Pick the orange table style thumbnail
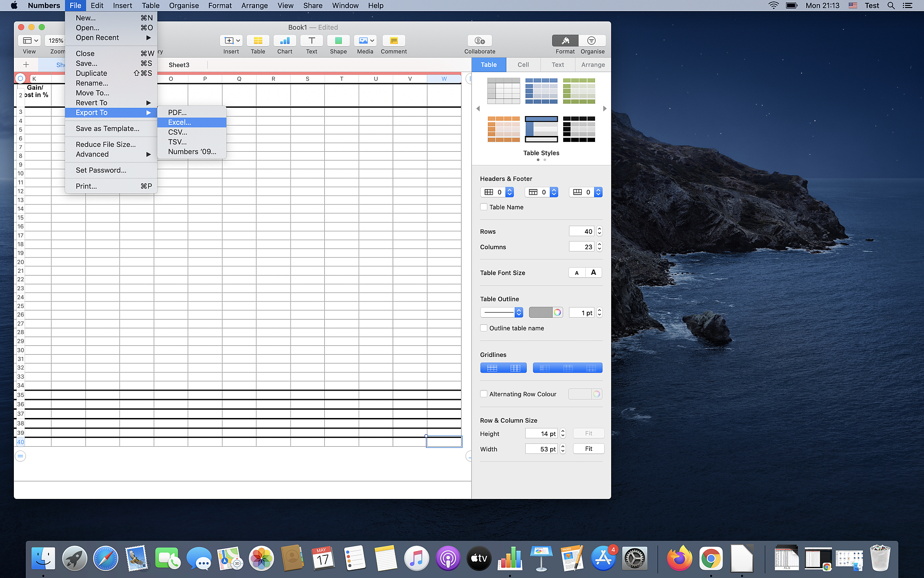 pos(504,129)
